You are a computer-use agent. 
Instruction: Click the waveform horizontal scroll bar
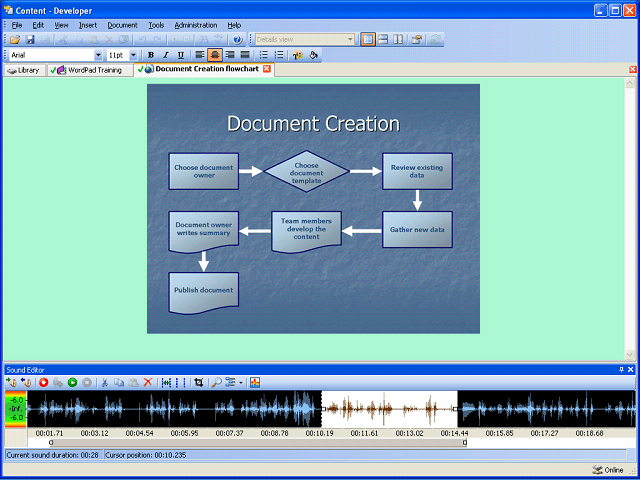258,442
